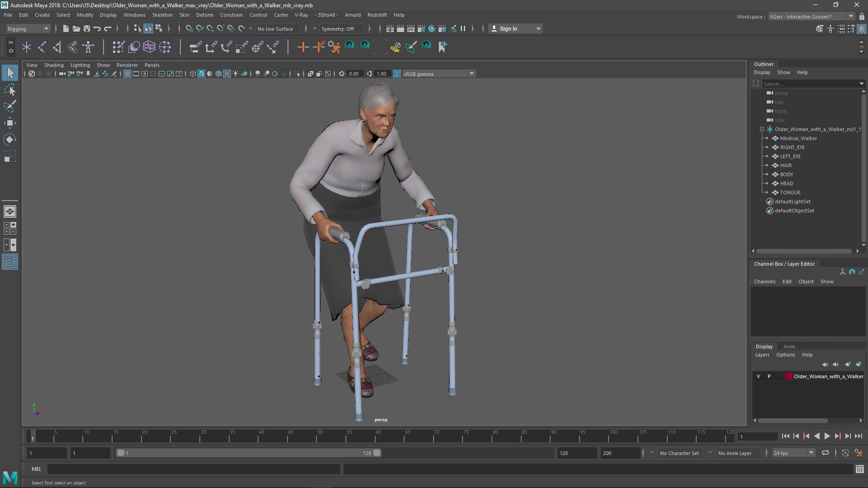The width and height of the screenshot is (868, 488).
Task: Activate the Lasso select tool
Action: point(10,90)
